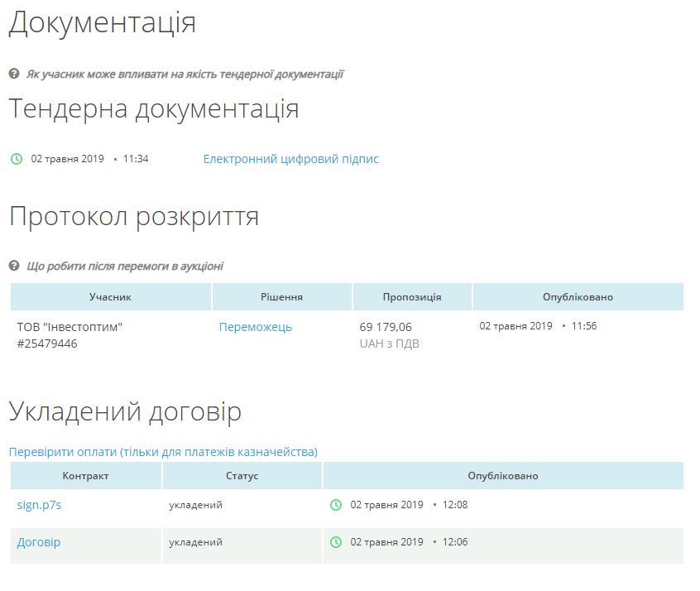The width and height of the screenshot is (700, 591).
Task: Click the Пропозиція column header
Action: (x=411, y=297)
